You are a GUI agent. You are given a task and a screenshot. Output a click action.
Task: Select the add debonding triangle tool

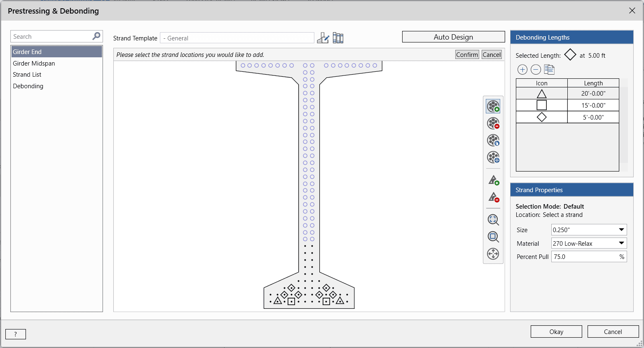click(x=494, y=180)
